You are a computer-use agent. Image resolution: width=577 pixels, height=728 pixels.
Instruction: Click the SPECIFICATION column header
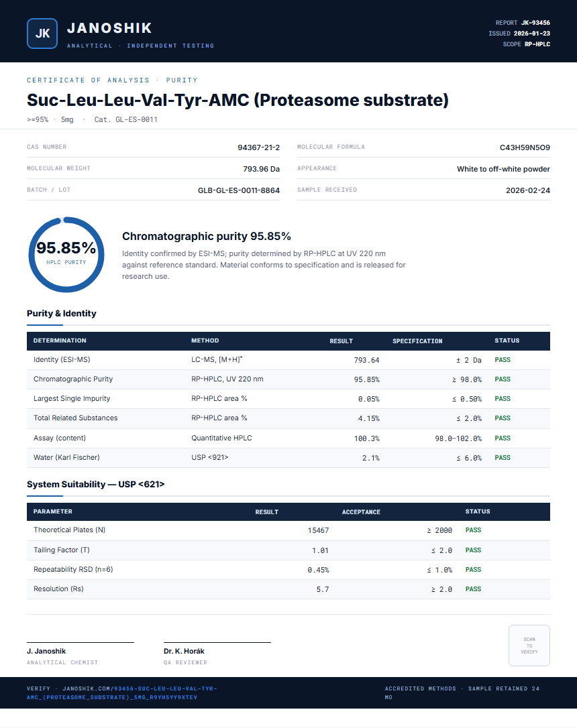click(x=417, y=341)
